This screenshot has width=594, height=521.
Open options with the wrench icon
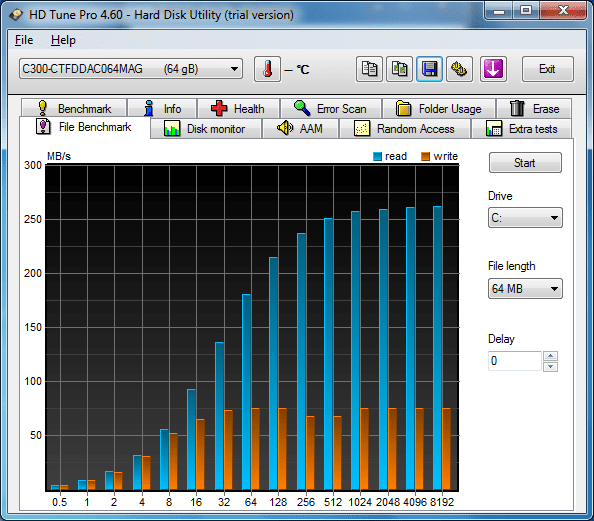coord(459,69)
